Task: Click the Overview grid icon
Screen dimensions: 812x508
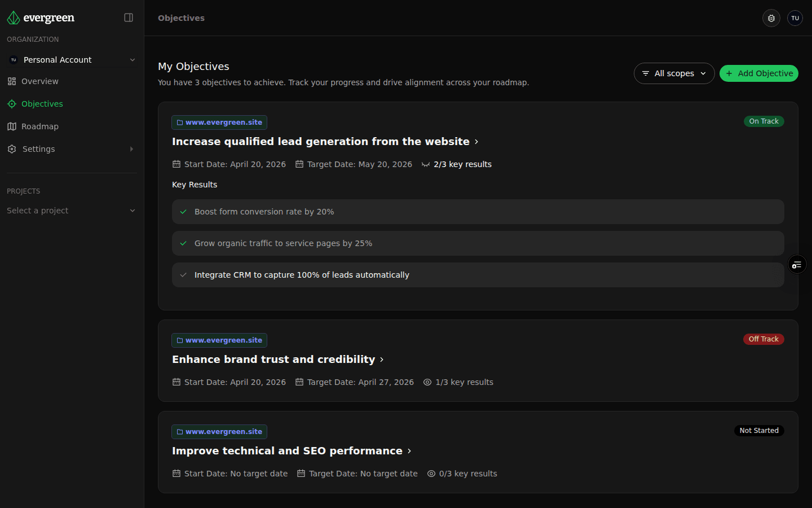Action: point(12,81)
